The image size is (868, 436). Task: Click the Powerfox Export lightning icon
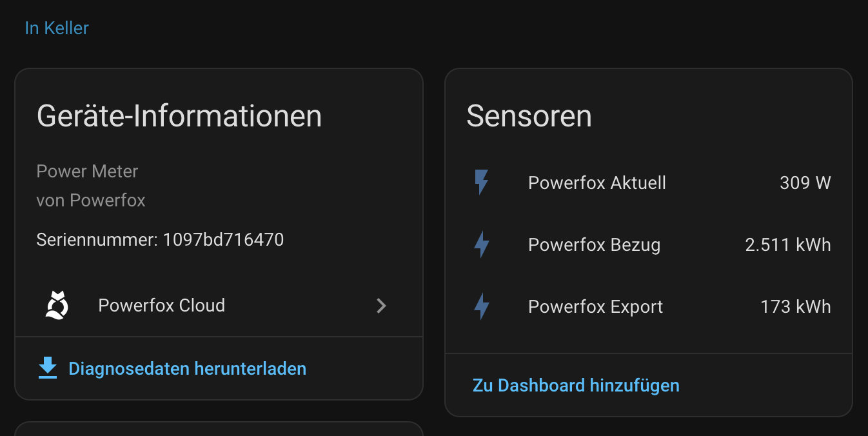point(481,306)
